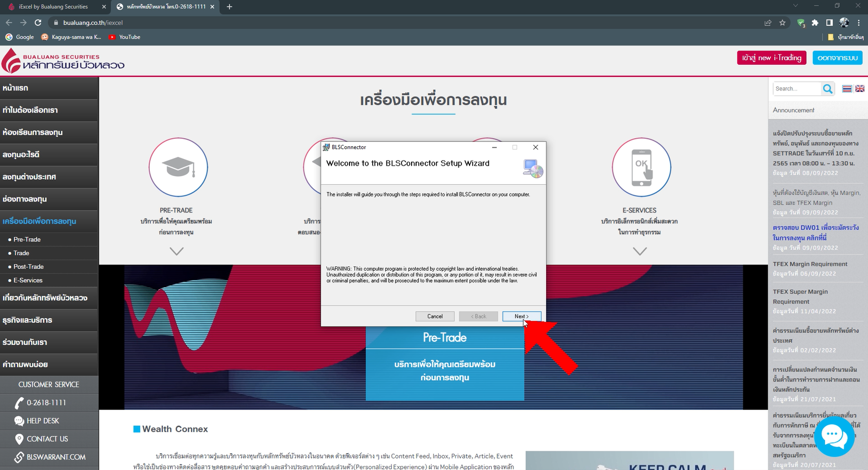Open the YouTube bookmark
The width and height of the screenshot is (868, 470).
click(x=124, y=37)
